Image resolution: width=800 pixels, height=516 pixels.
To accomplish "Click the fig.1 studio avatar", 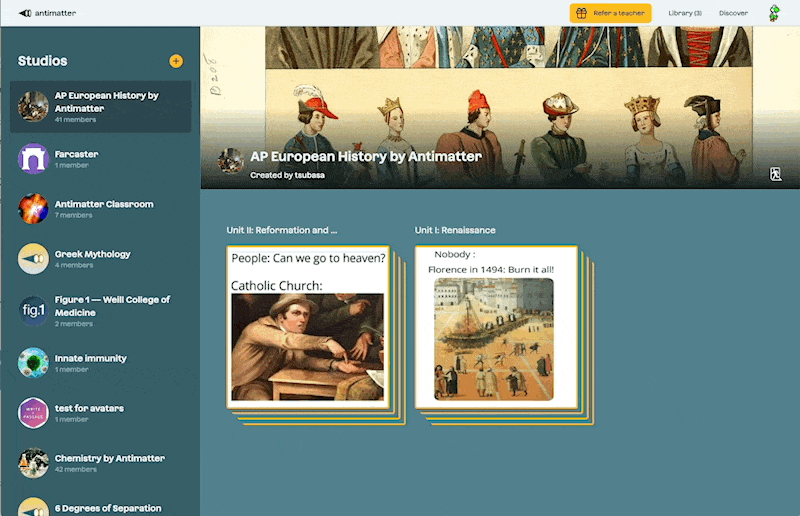I will tap(33, 310).
